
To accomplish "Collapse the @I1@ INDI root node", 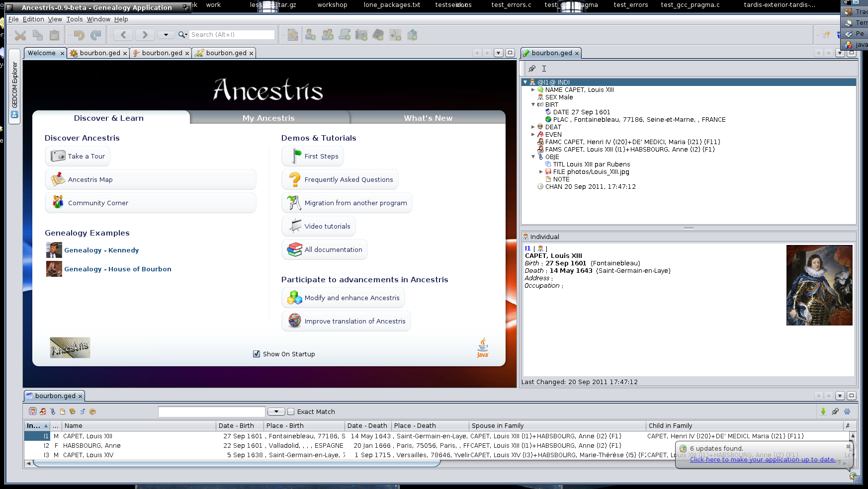I will pyautogui.click(x=525, y=82).
